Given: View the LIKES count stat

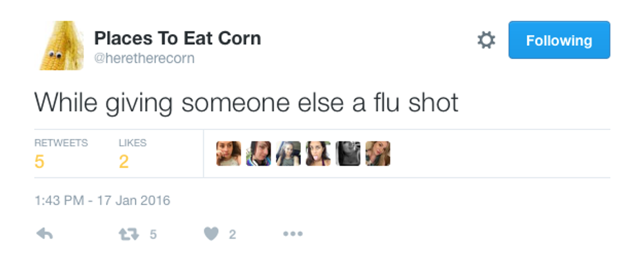Looking at the screenshot, I should (x=132, y=153).
